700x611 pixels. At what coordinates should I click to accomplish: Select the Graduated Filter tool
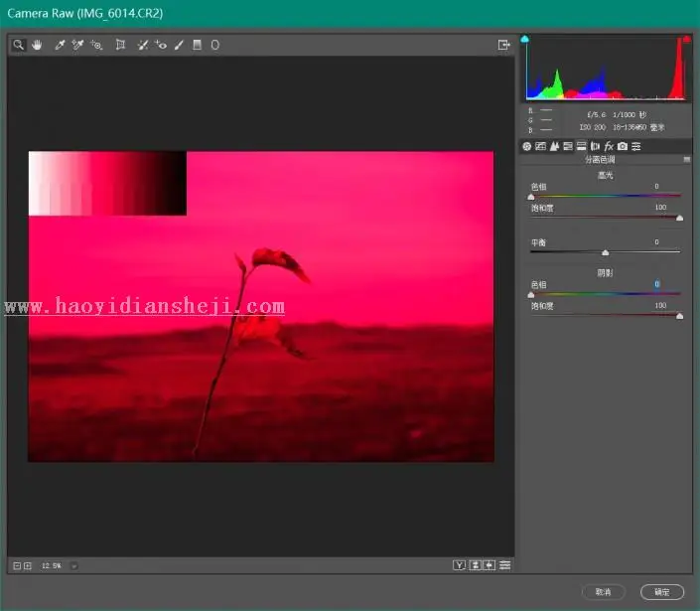[x=197, y=45]
